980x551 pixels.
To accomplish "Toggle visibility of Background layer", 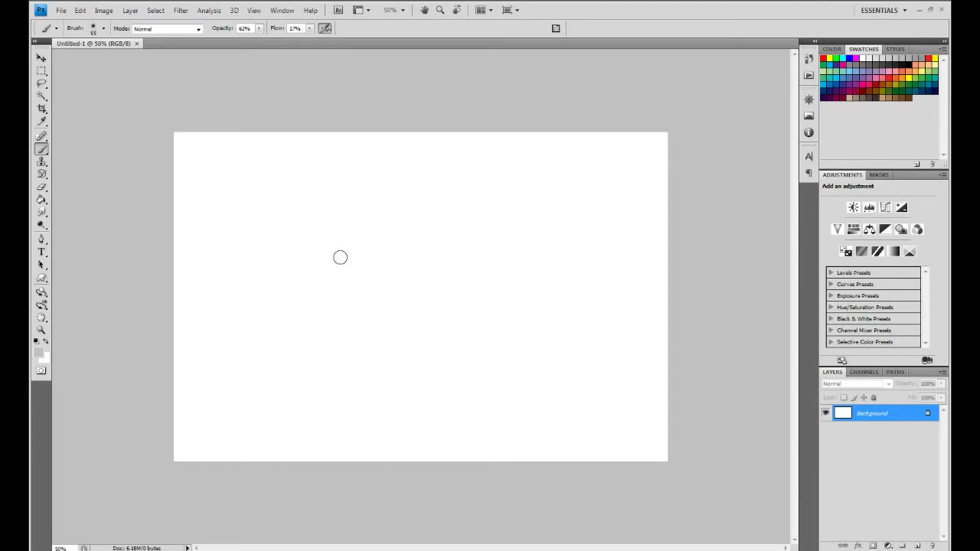I will pos(825,413).
